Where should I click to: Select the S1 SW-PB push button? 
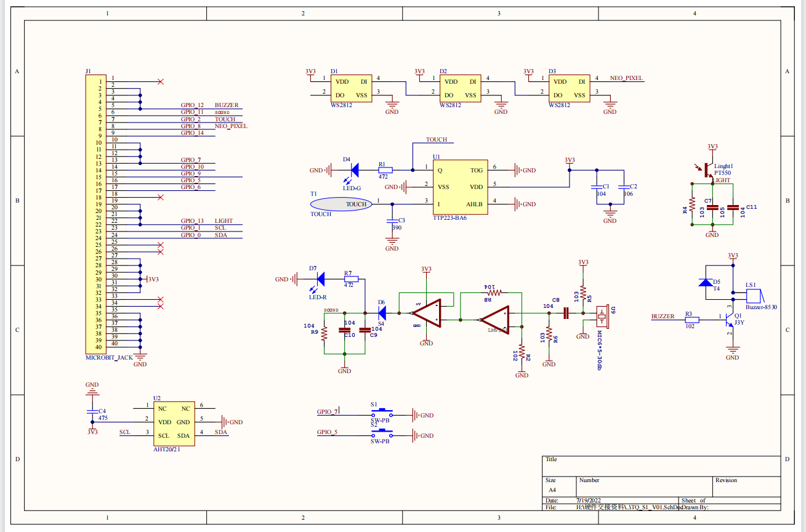point(382,411)
